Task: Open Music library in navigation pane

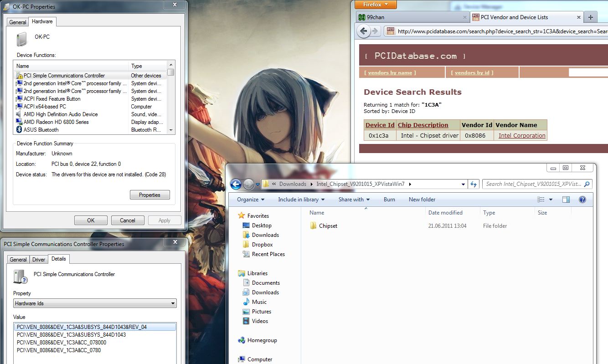Action: [x=259, y=302]
